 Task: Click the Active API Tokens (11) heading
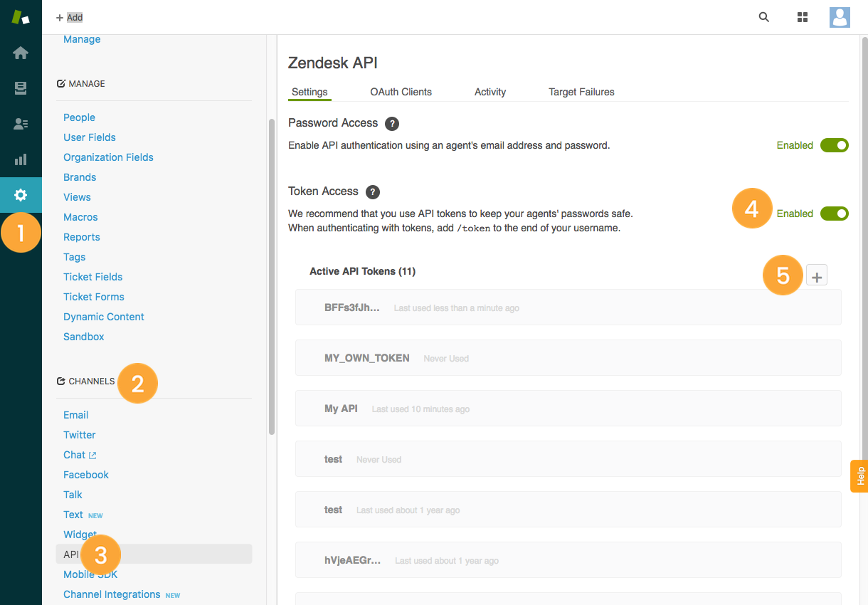coord(363,271)
